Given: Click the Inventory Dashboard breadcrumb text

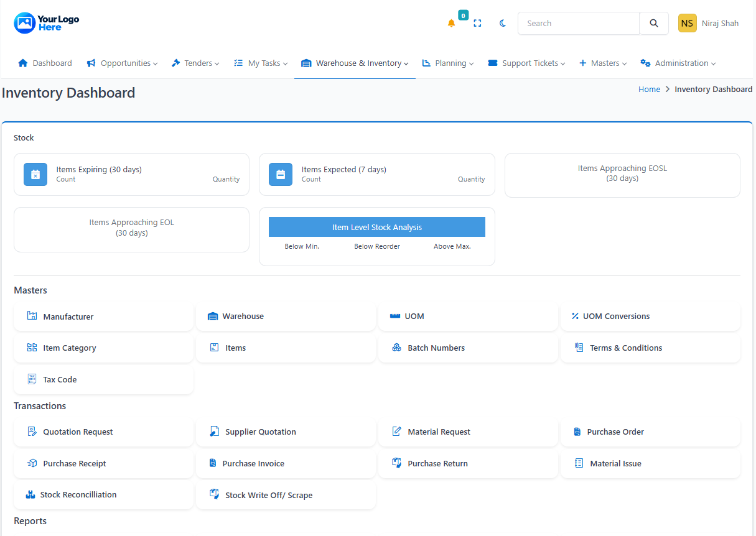Looking at the screenshot, I should [x=714, y=90].
